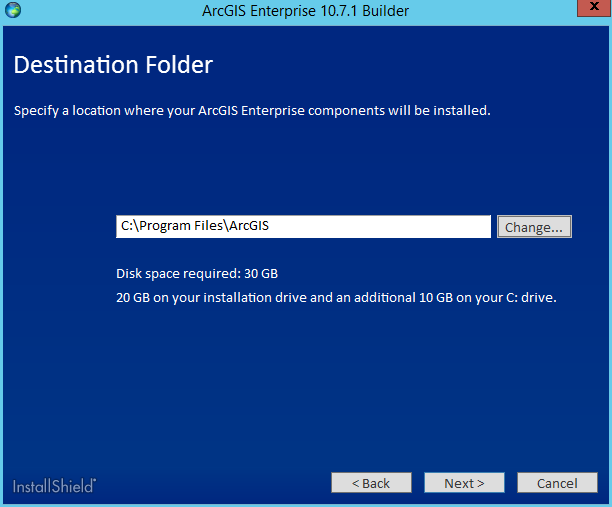Screen dimensions: 612x507
Task: Click the empty white area inside the path field
Action: tap(400, 227)
